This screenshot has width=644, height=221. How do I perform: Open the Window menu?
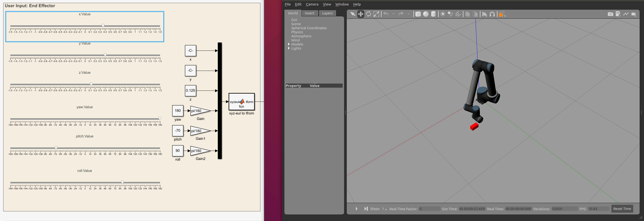(x=342, y=4)
